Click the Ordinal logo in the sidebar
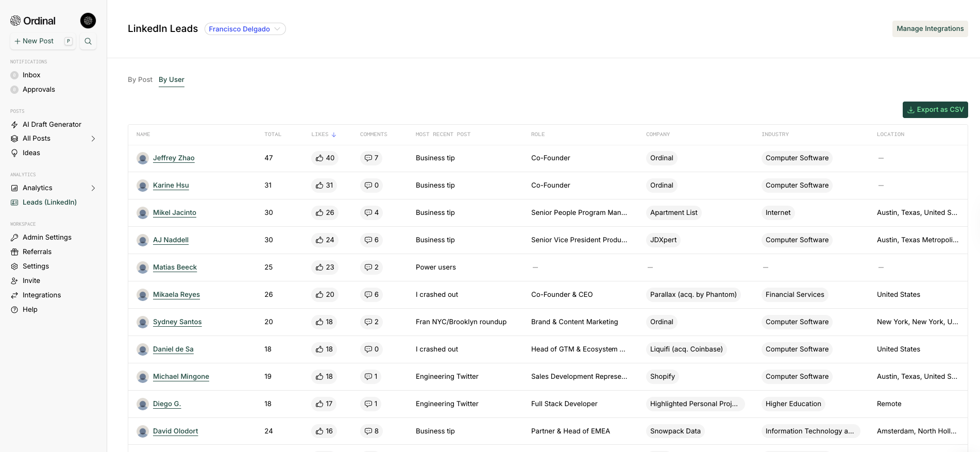 point(33,21)
